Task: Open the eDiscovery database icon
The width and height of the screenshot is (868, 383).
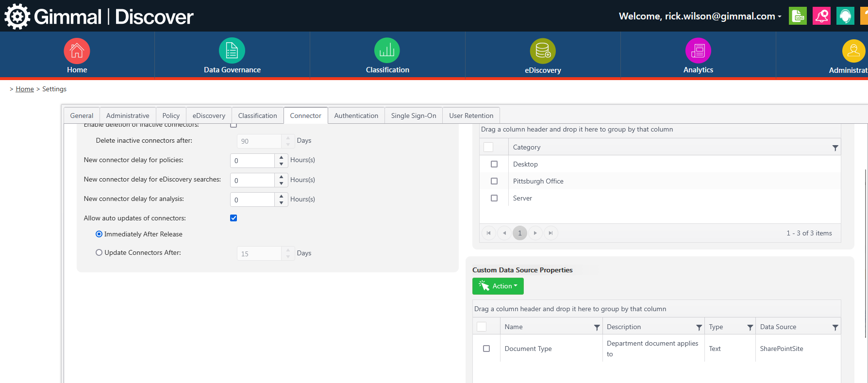Action: click(x=542, y=51)
